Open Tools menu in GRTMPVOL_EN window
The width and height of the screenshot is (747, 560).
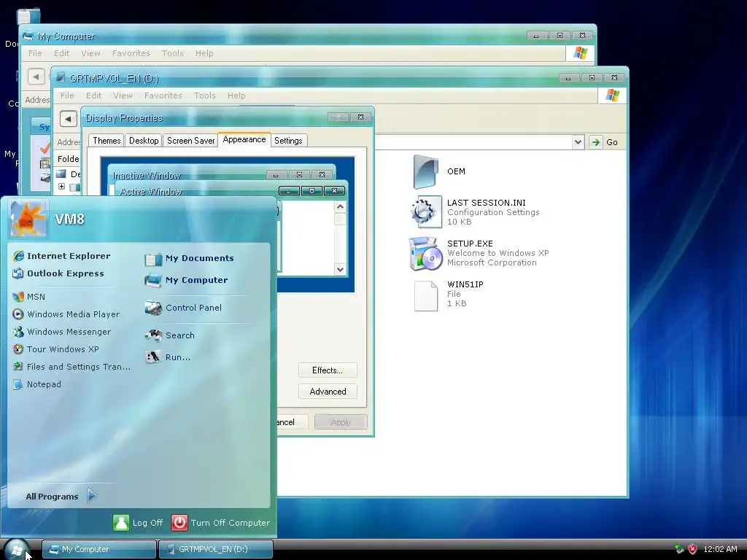tap(204, 96)
